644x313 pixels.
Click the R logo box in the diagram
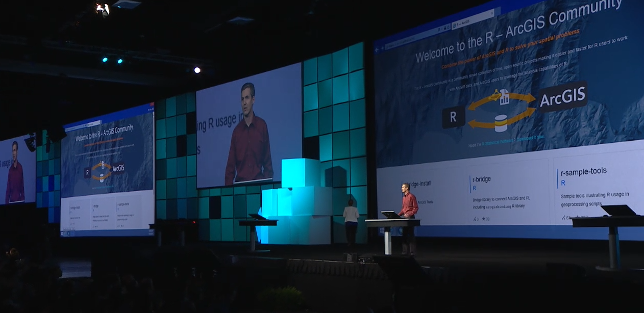point(453,117)
